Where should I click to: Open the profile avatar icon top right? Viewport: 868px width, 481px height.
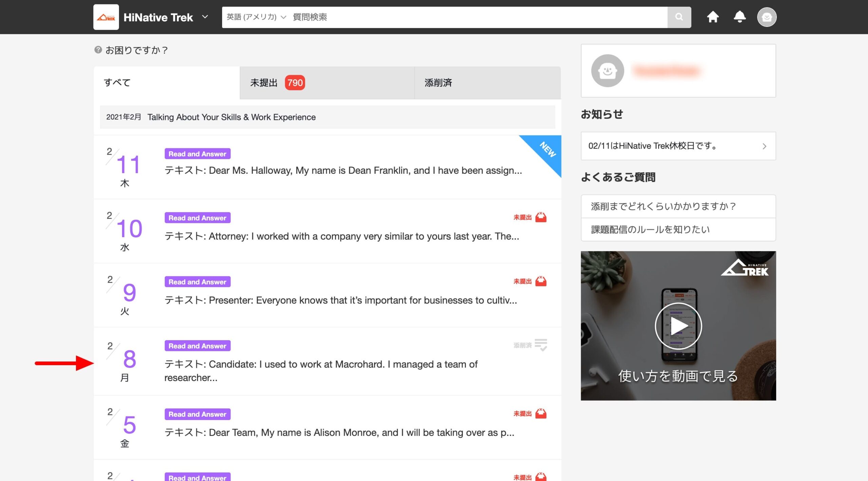(x=767, y=17)
